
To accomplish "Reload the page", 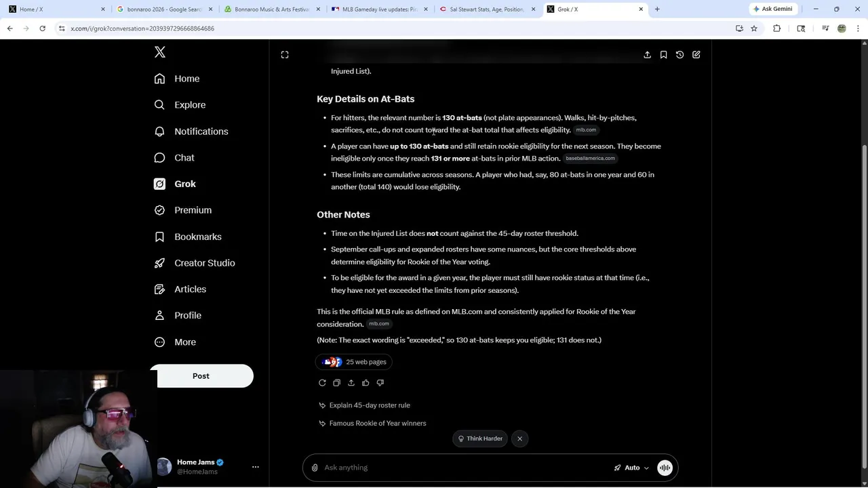I will (x=42, y=28).
